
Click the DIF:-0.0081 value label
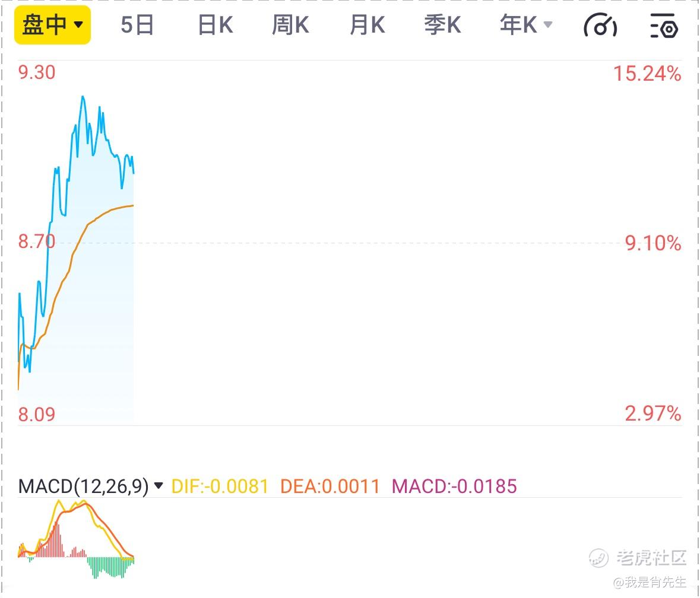(x=220, y=486)
